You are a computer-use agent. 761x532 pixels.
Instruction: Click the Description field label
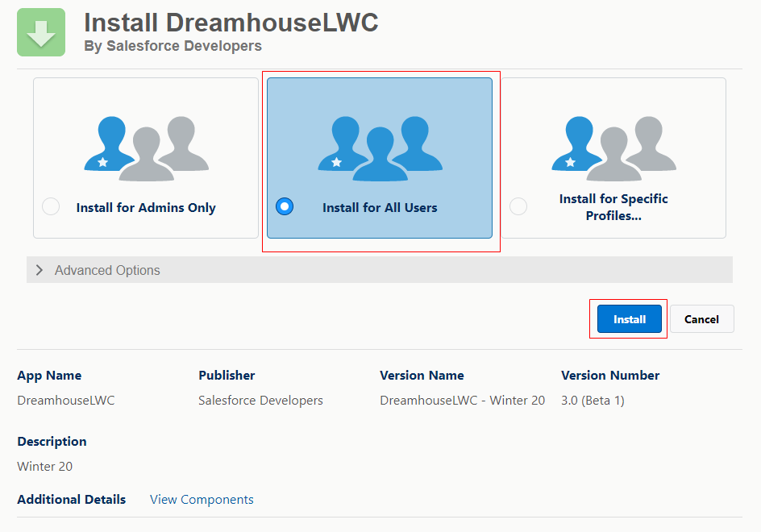pyautogui.click(x=52, y=442)
